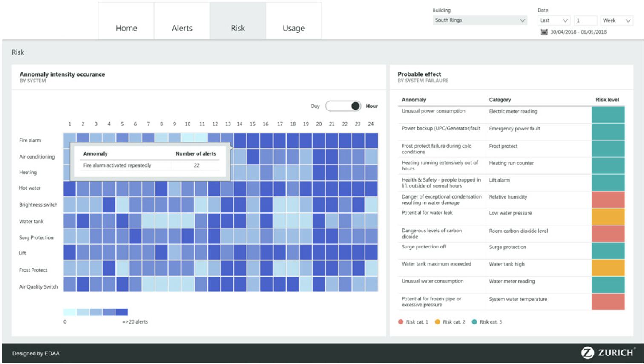Click the date count input field
This screenshot has height=364, width=644.
tap(585, 20)
